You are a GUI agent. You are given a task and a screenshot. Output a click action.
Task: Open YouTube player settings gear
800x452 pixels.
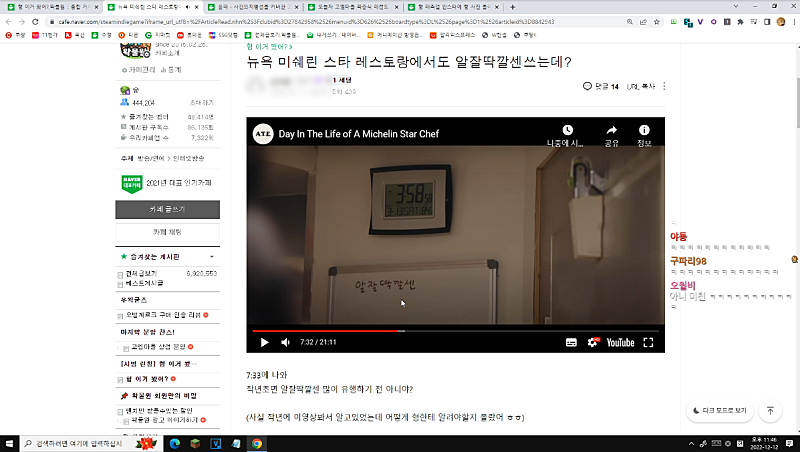593,342
